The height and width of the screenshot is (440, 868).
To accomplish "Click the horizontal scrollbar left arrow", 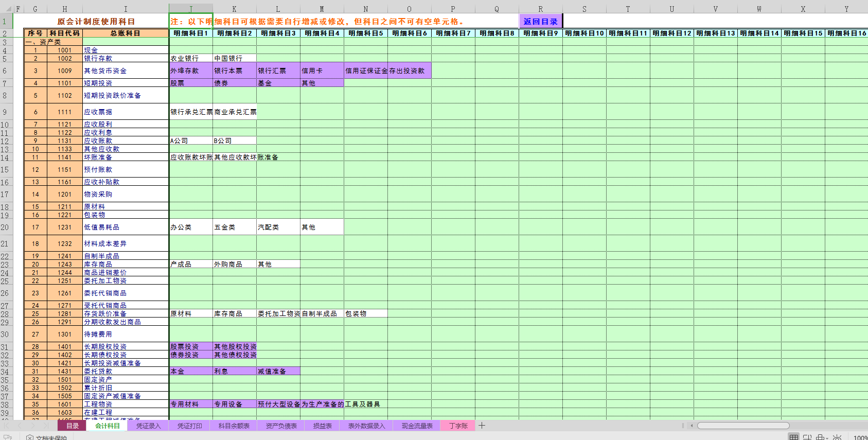I will pos(692,426).
